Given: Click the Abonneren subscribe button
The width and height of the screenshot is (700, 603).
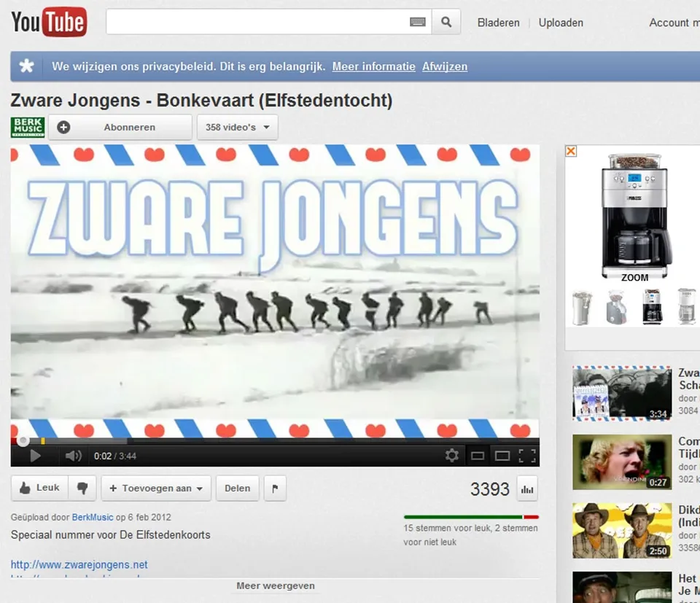Looking at the screenshot, I should pyautogui.click(x=120, y=127).
